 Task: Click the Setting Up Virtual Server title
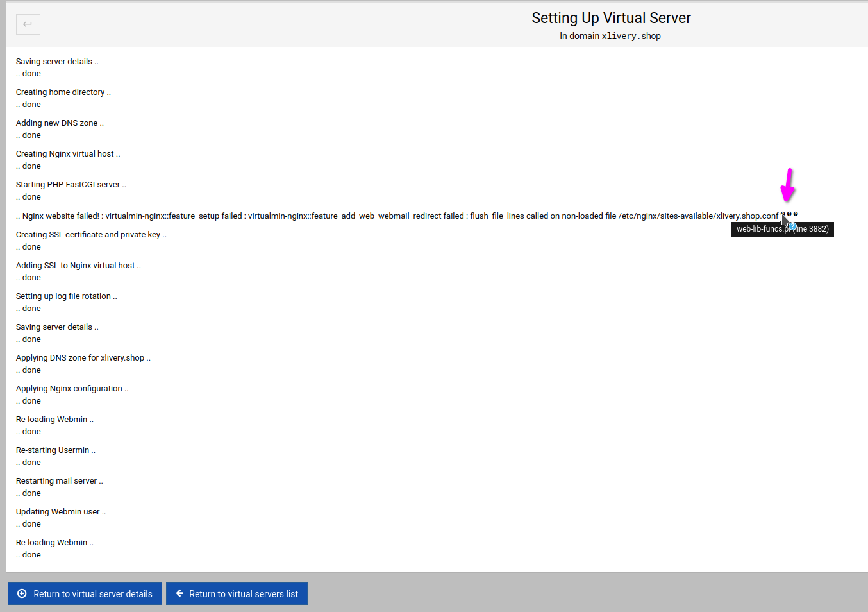click(610, 18)
